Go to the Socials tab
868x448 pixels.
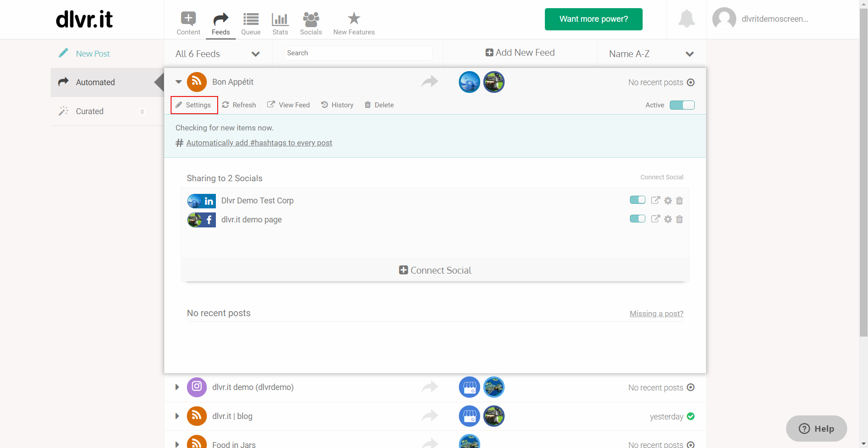coord(311,24)
